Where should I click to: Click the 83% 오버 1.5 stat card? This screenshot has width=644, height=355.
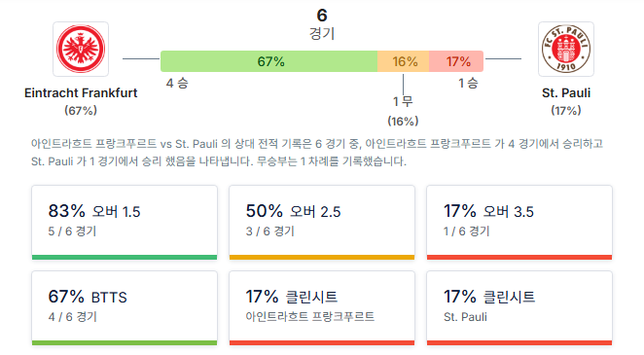click(x=125, y=222)
